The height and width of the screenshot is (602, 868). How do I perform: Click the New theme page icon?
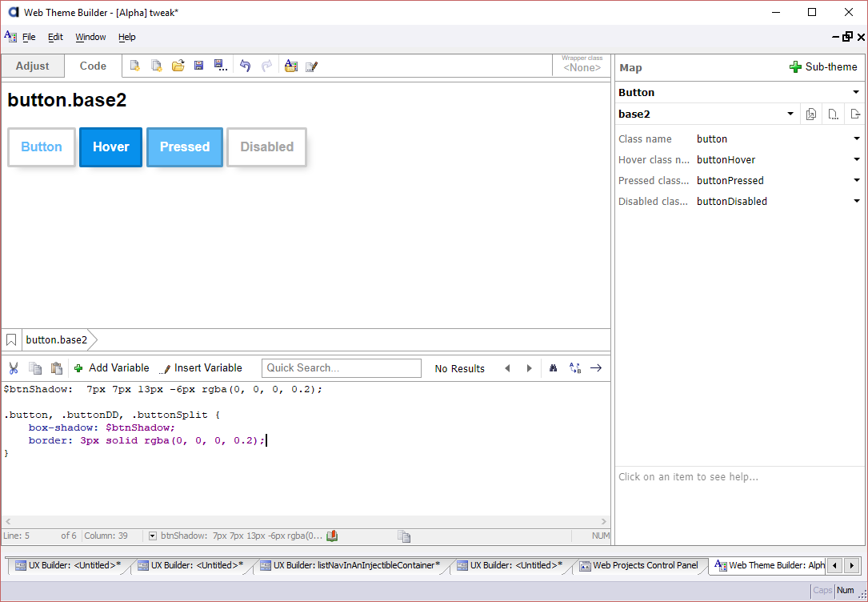pyautogui.click(x=134, y=66)
